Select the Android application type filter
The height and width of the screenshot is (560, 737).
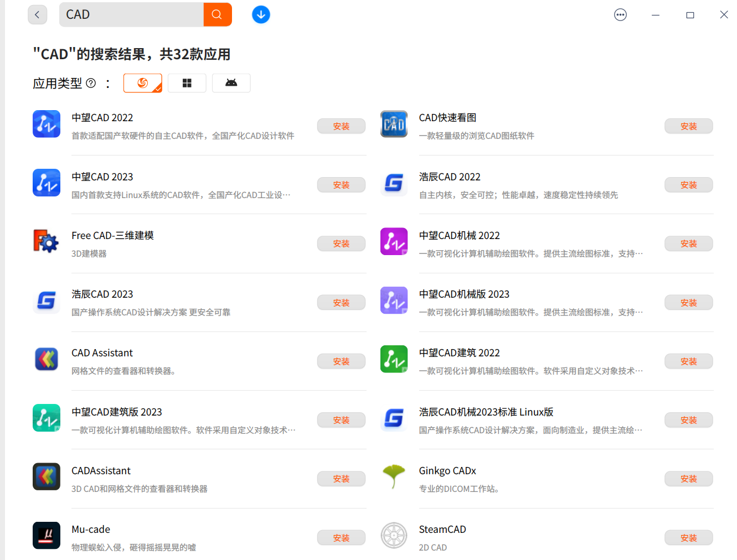(x=231, y=82)
